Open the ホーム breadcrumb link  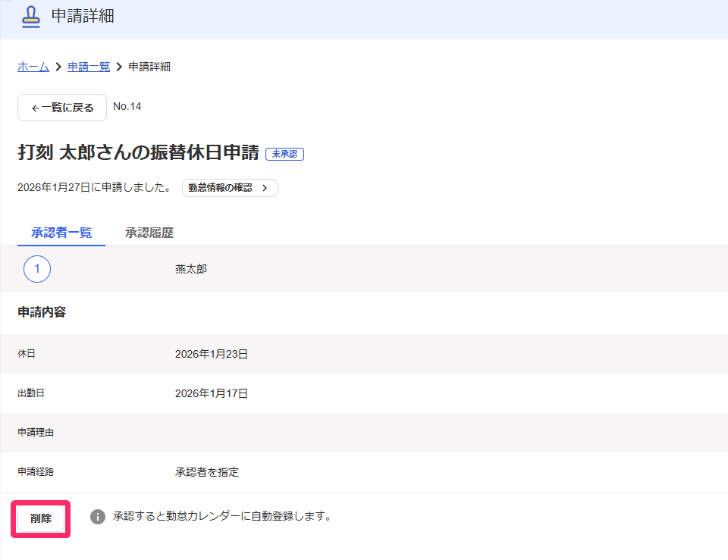tap(33, 67)
